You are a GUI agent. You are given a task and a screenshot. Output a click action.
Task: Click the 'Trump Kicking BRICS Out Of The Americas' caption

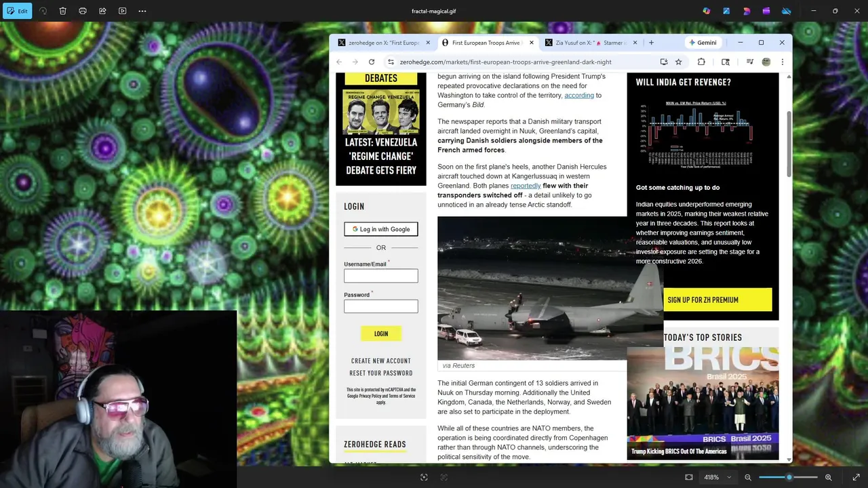click(x=679, y=451)
